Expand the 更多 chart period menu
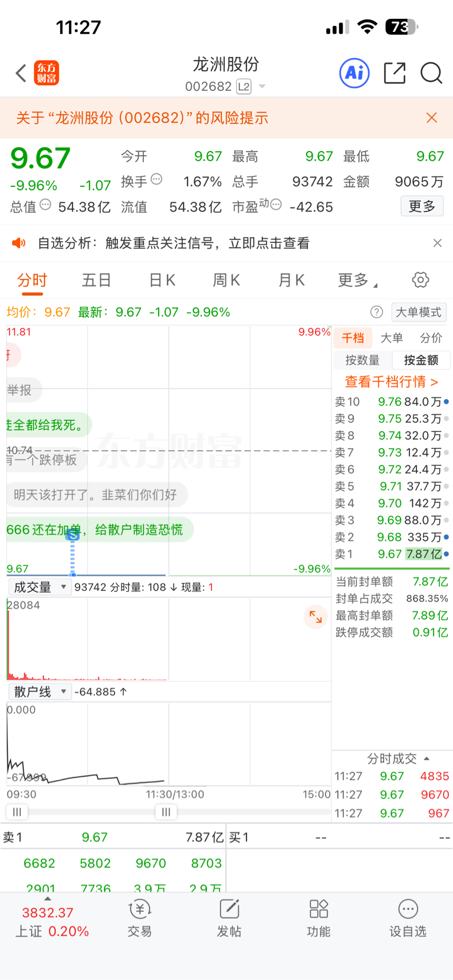The image size is (453, 980). [357, 280]
